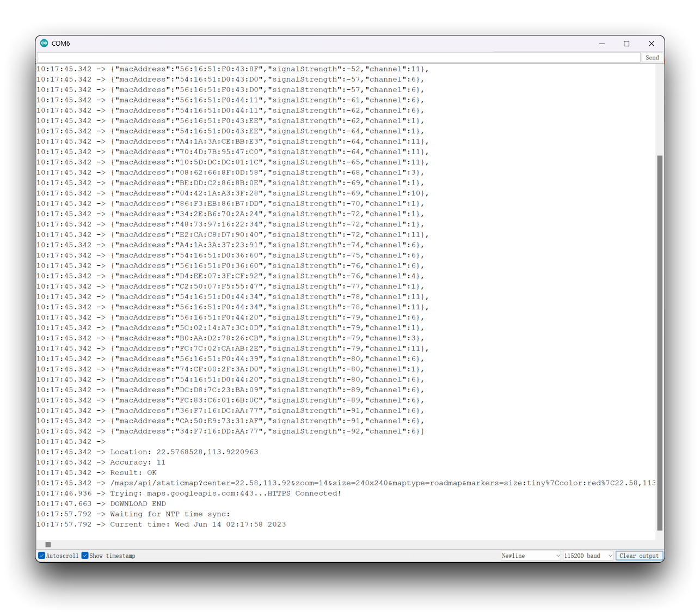Open the 115200 baud rate dropdown
This screenshot has height=615, width=700.
588,556
